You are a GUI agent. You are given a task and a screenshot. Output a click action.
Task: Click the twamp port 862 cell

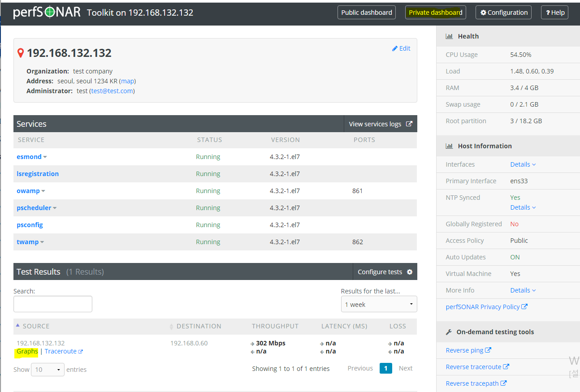point(358,242)
